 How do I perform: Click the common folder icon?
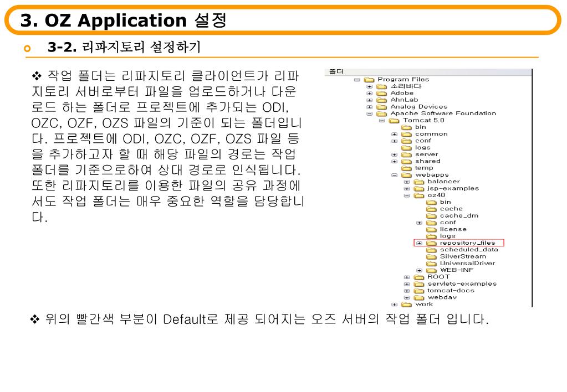tap(406, 134)
